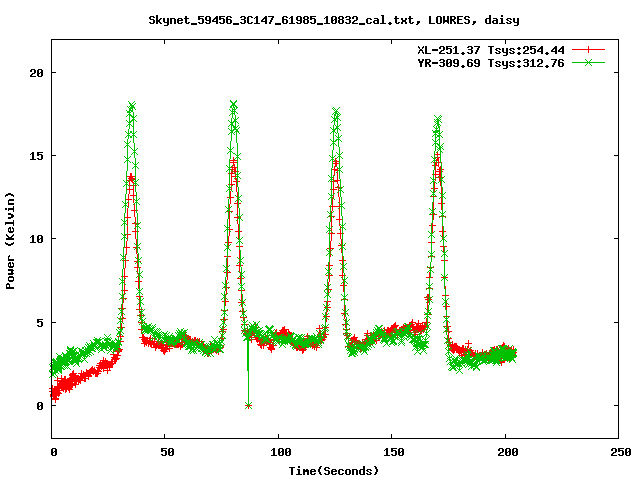Click the red XL legend line sample
This screenshot has height=480, width=640.
point(588,50)
